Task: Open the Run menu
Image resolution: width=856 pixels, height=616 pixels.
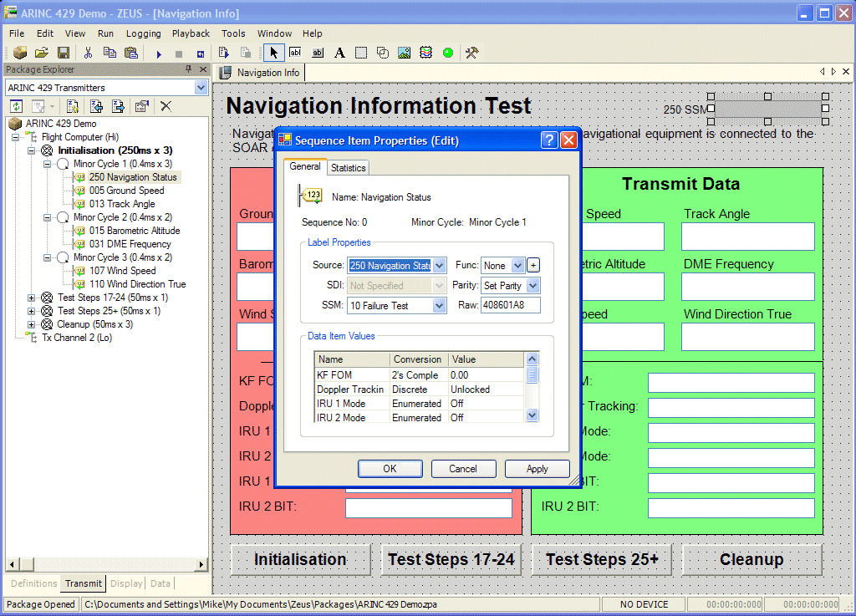Action: (x=105, y=33)
